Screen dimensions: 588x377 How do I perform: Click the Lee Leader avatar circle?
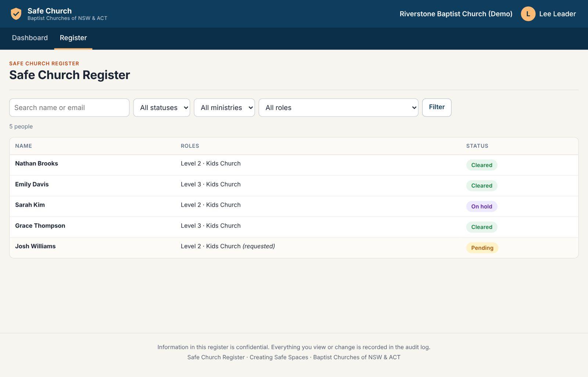coord(528,14)
